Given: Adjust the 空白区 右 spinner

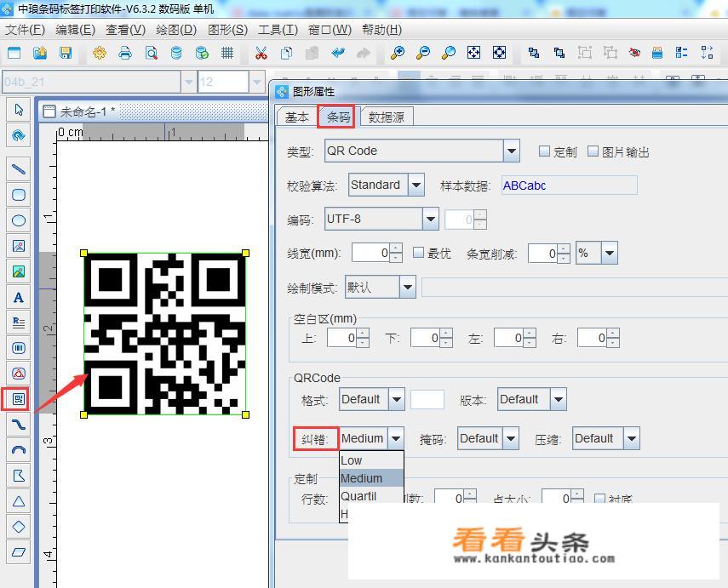Looking at the screenshot, I should point(613,338).
